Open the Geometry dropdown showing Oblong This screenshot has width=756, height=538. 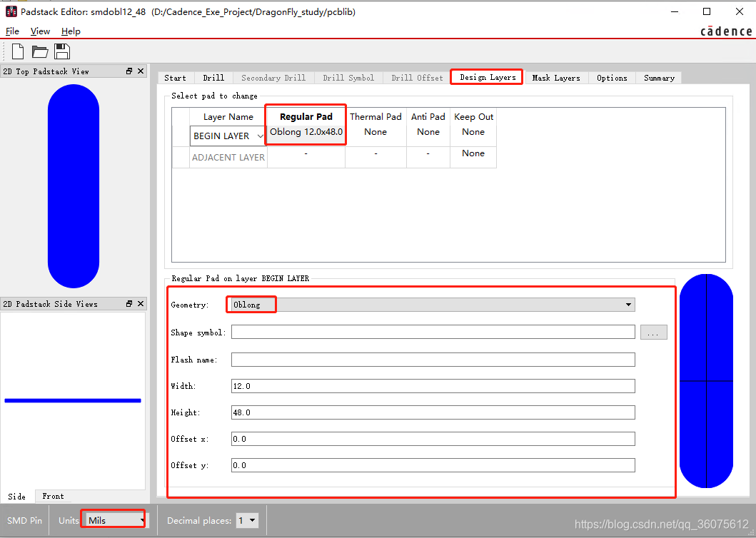coord(433,305)
